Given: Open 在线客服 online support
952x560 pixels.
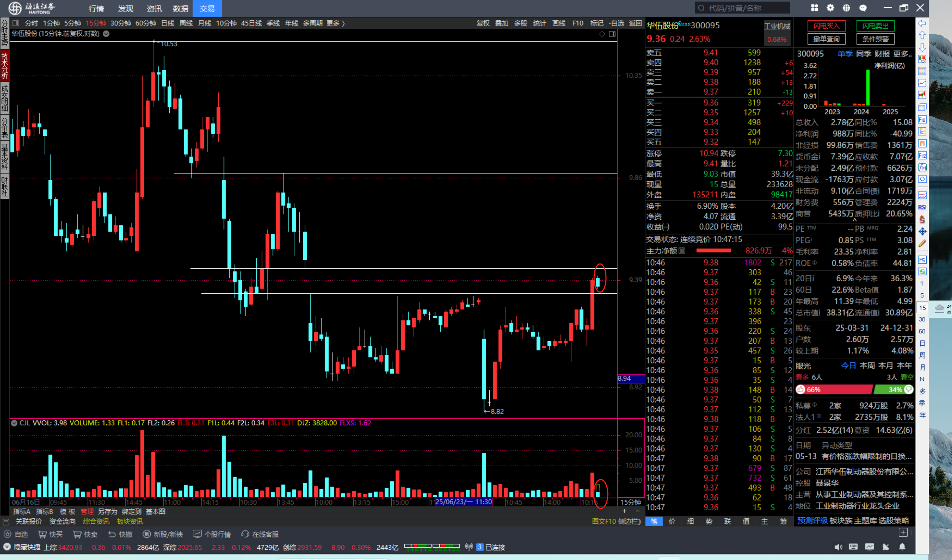Looking at the screenshot, I should click(260, 534).
